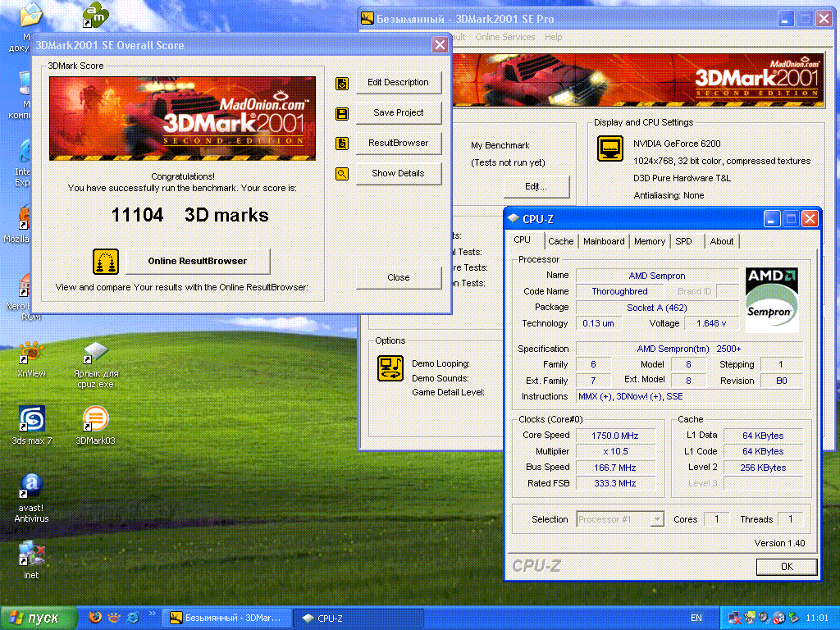Switch to the Cache tab in CPU-Z
The width and height of the screenshot is (840, 630).
tap(561, 242)
